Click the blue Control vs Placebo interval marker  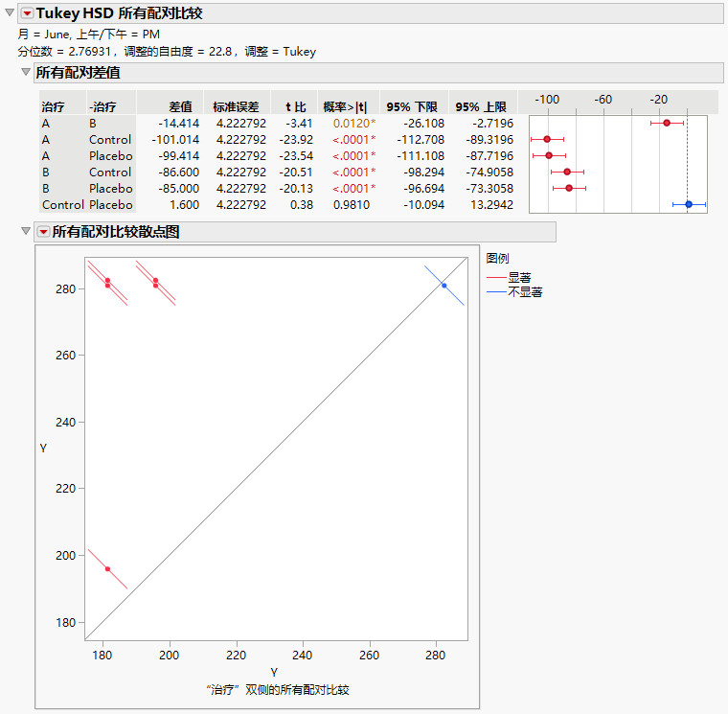click(x=689, y=204)
